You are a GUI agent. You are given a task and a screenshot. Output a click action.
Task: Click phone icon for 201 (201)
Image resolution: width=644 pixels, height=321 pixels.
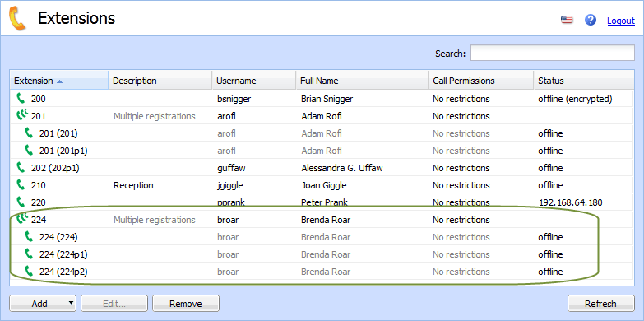point(29,133)
